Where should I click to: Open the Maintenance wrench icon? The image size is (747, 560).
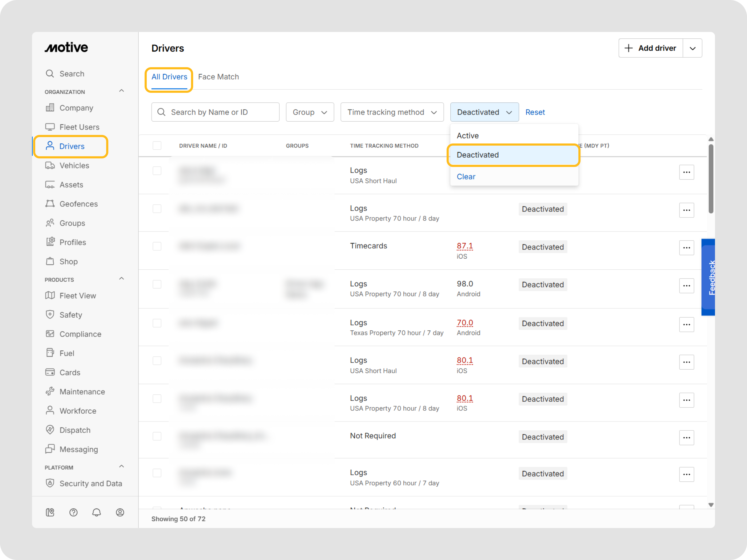click(x=50, y=391)
